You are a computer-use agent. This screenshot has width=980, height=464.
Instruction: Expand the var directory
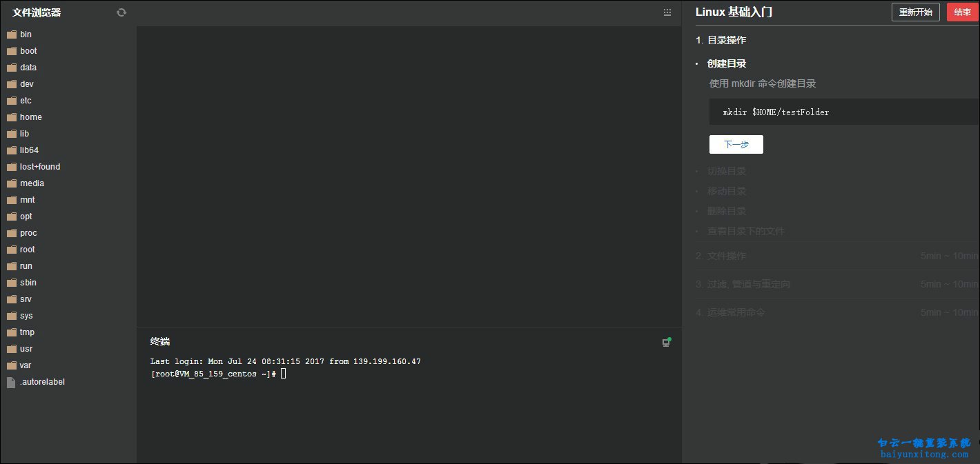(26, 365)
